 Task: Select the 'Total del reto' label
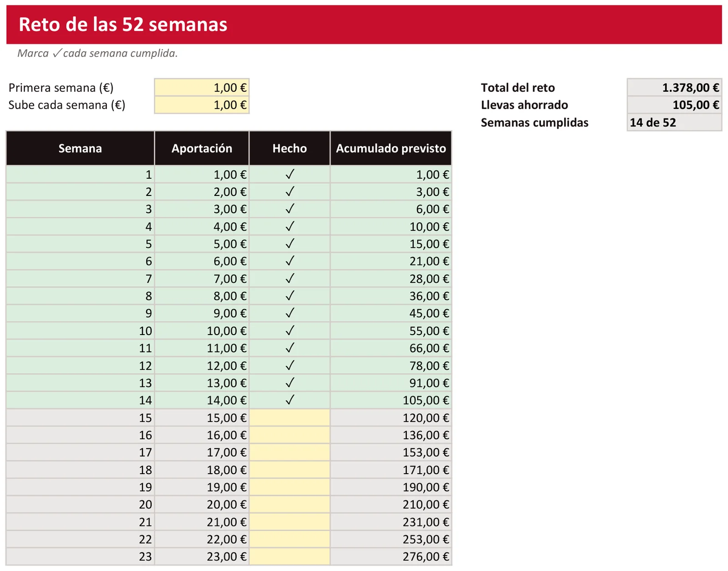(x=518, y=88)
